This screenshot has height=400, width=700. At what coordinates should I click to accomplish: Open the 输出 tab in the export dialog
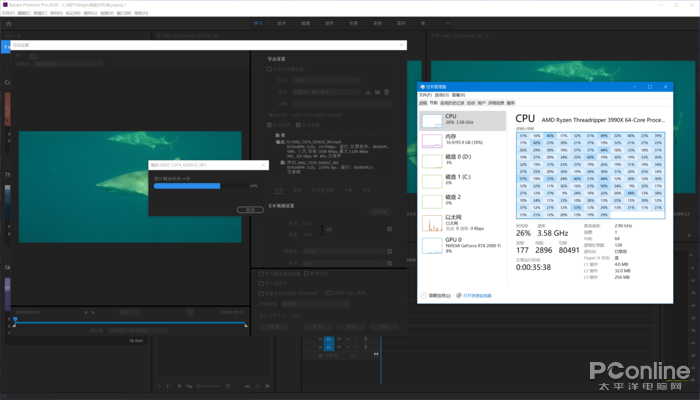click(x=33, y=55)
